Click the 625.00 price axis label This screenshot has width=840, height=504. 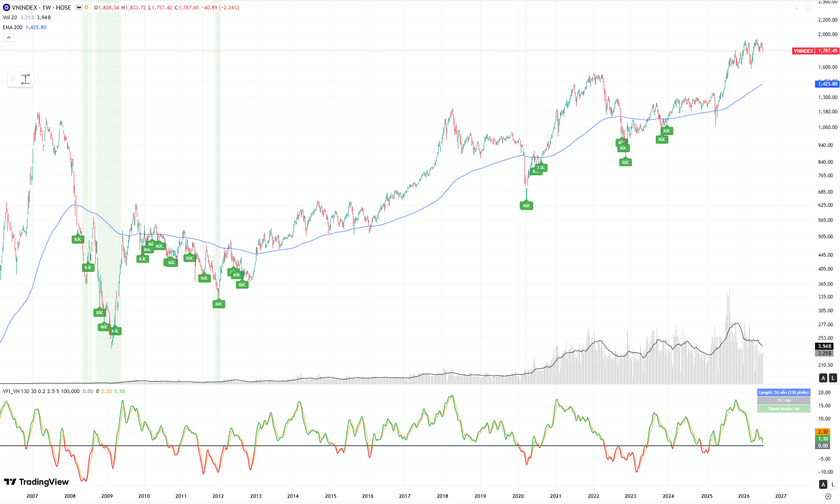point(826,205)
